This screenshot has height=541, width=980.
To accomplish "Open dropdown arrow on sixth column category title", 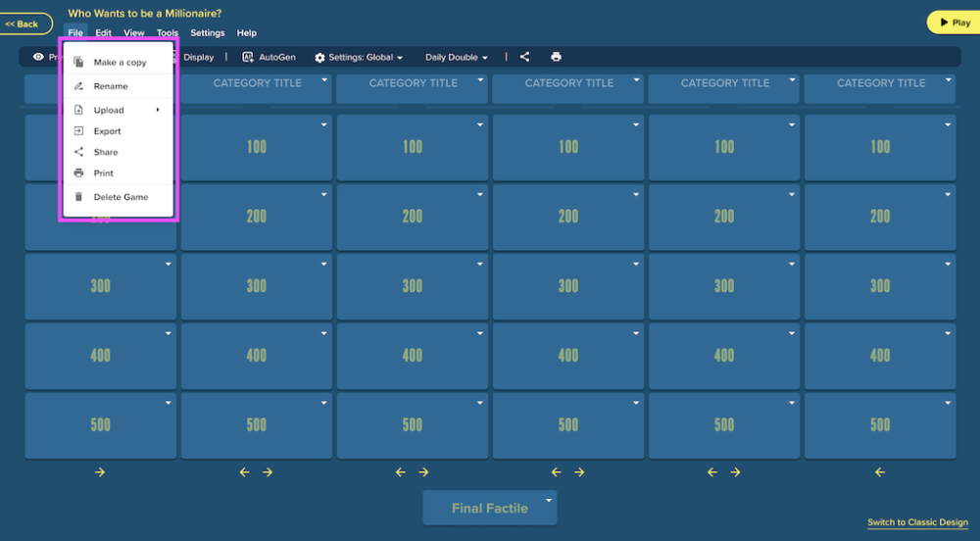I will (948, 80).
